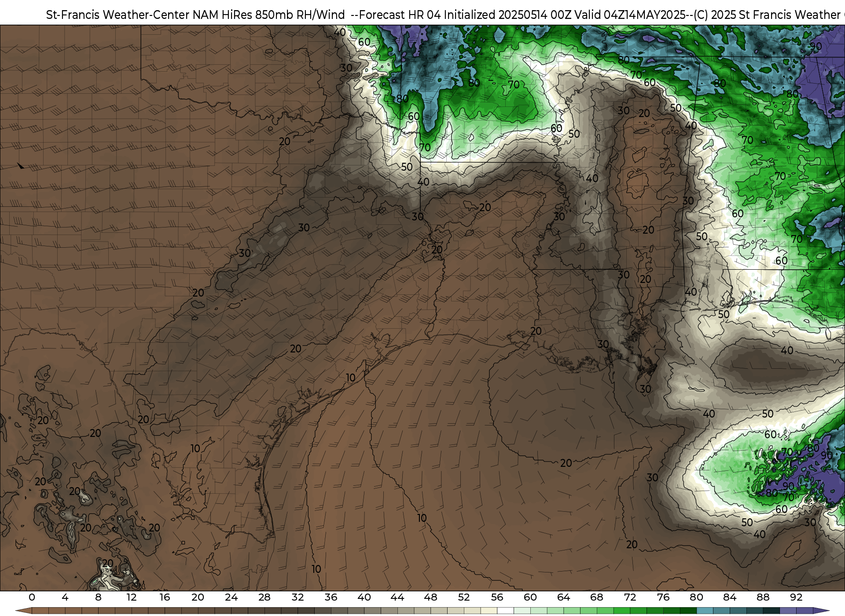This screenshot has height=616, width=845.
Task: Click 'Valid 04Z14MAY2025' in the header
Action: click(x=629, y=15)
